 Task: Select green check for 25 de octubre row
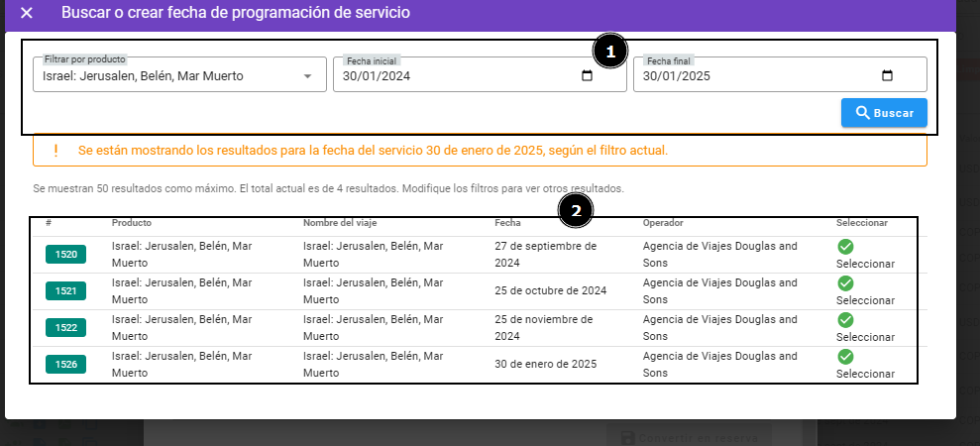[845, 283]
